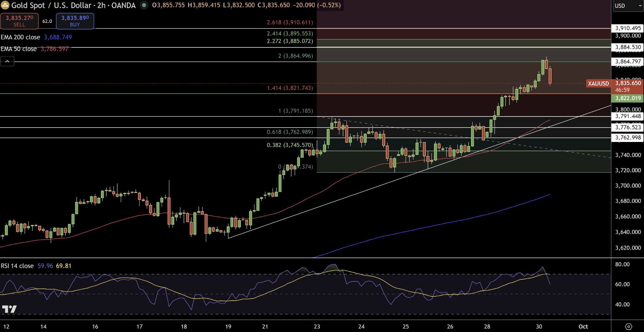
Task: Click the RSI scale value 80.00
Action: pos(622,264)
